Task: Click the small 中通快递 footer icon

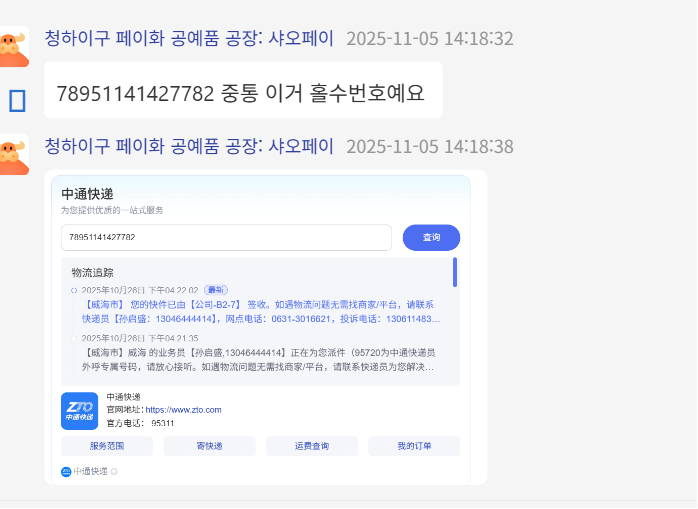Action: (66, 471)
